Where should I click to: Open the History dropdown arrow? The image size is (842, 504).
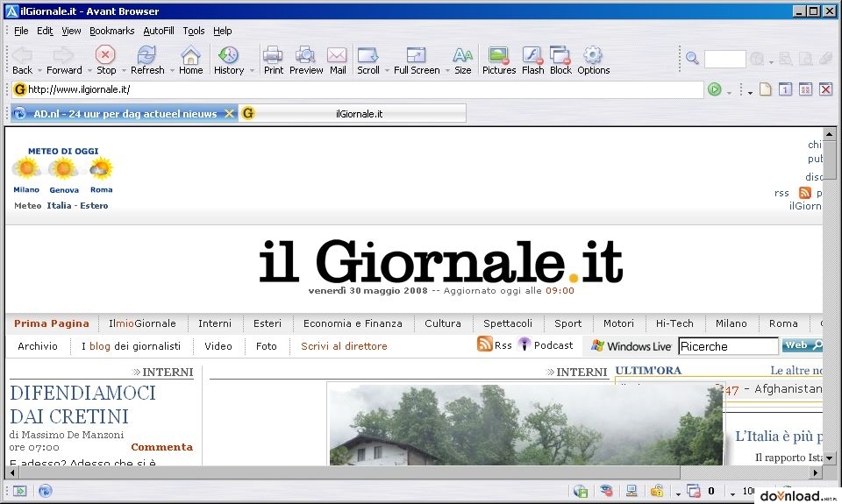tap(252, 70)
